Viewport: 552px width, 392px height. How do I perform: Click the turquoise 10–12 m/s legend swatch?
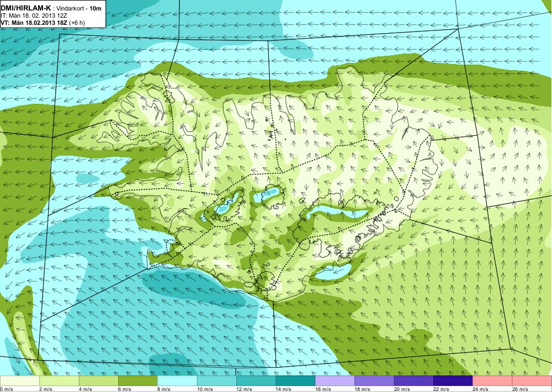(x=217, y=381)
